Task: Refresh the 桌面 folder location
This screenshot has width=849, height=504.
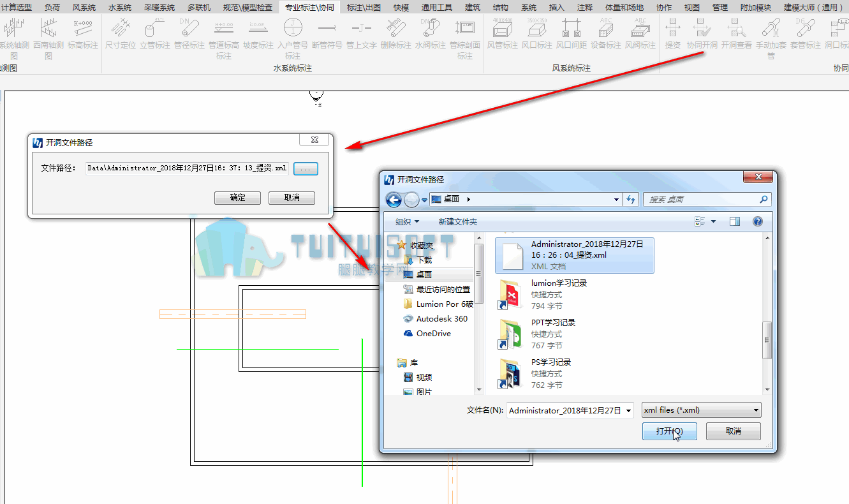Action: click(631, 199)
